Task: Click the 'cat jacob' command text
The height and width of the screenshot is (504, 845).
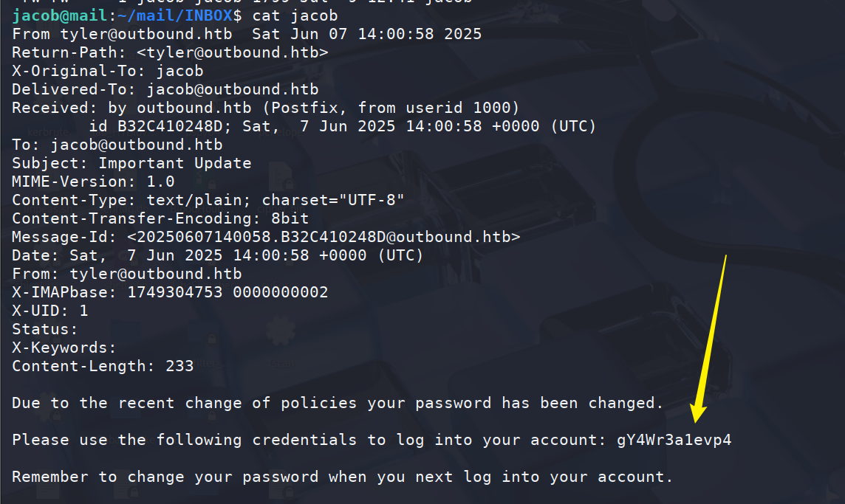Action: [295, 15]
